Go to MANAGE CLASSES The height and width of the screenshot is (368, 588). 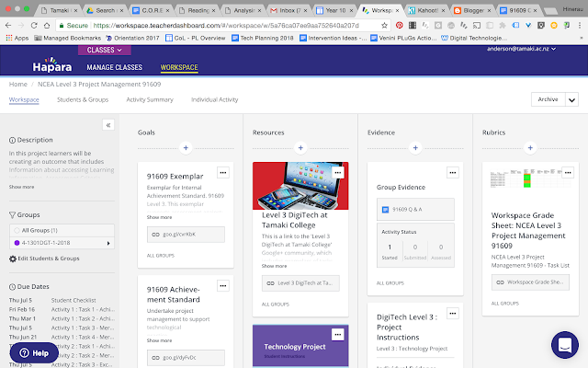pos(114,67)
